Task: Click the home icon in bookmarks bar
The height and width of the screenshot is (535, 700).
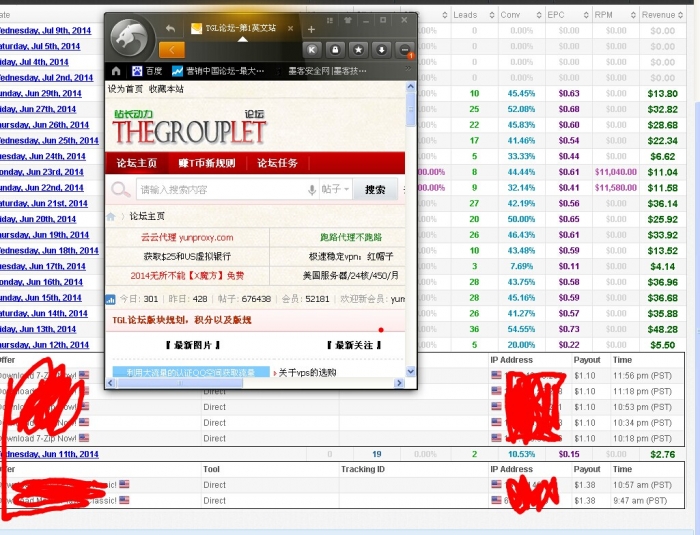Action: [116, 71]
